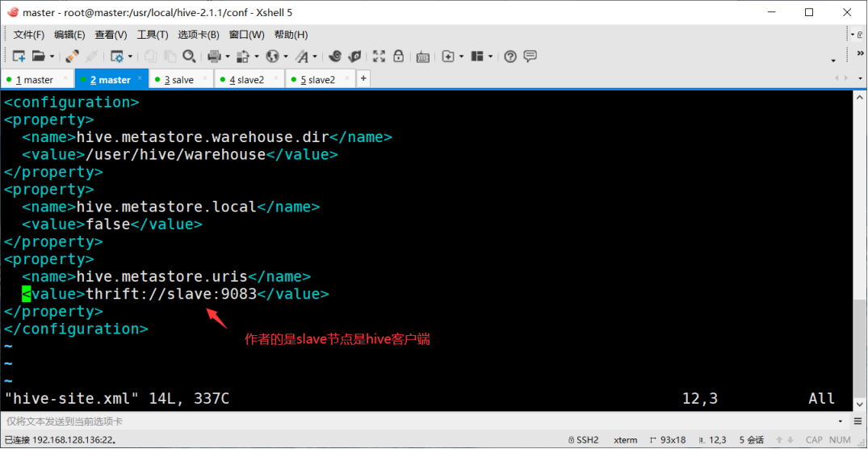Open the compose bar dropdown arrow
Viewport: 868px width, 449px height.
[x=841, y=422]
